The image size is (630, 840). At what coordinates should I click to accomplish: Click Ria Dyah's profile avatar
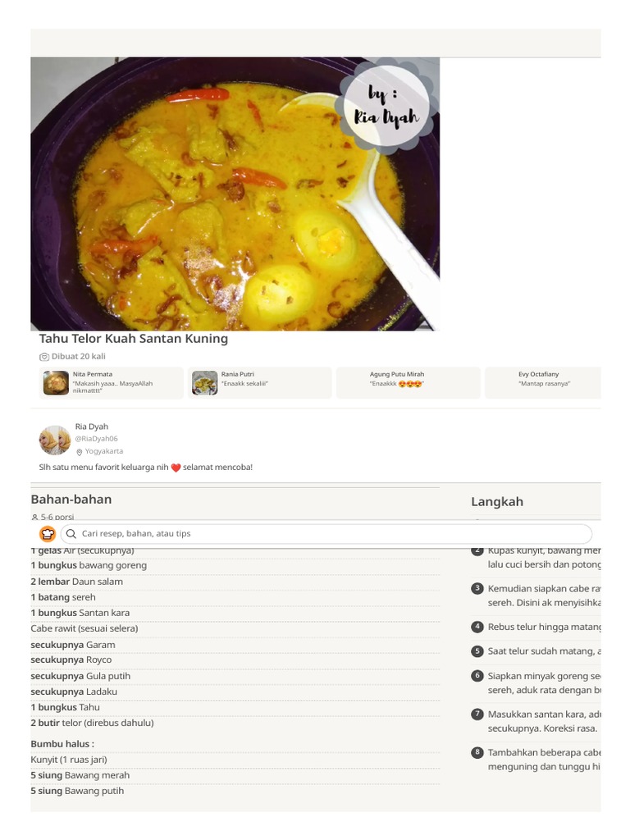55,440
